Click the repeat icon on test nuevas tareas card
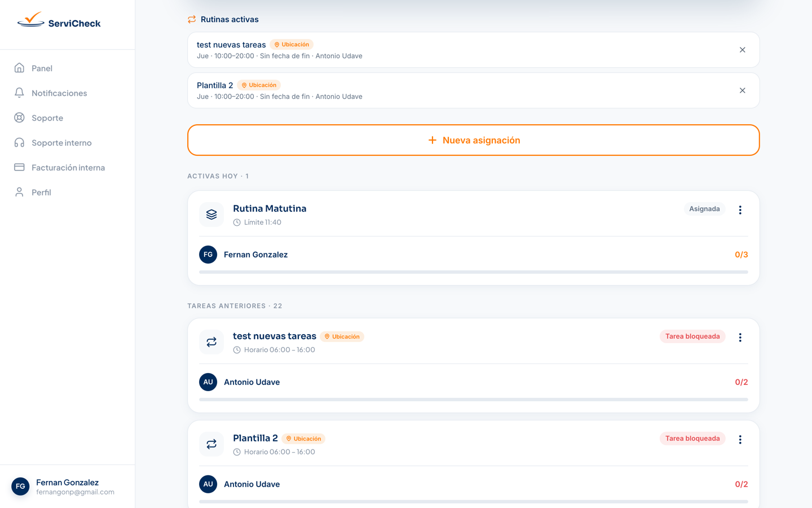812x508 pixels. click(x=211, y=342)
